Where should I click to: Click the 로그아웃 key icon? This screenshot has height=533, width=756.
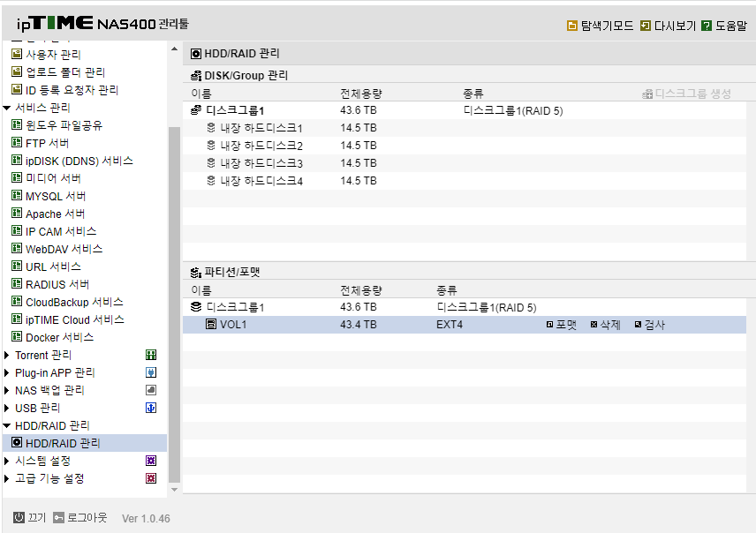pos(58,518)
